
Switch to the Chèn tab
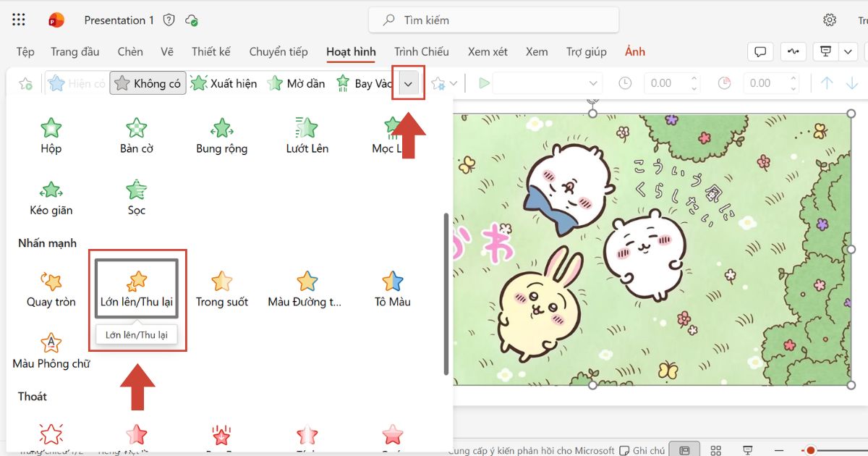tap(130, 51)
